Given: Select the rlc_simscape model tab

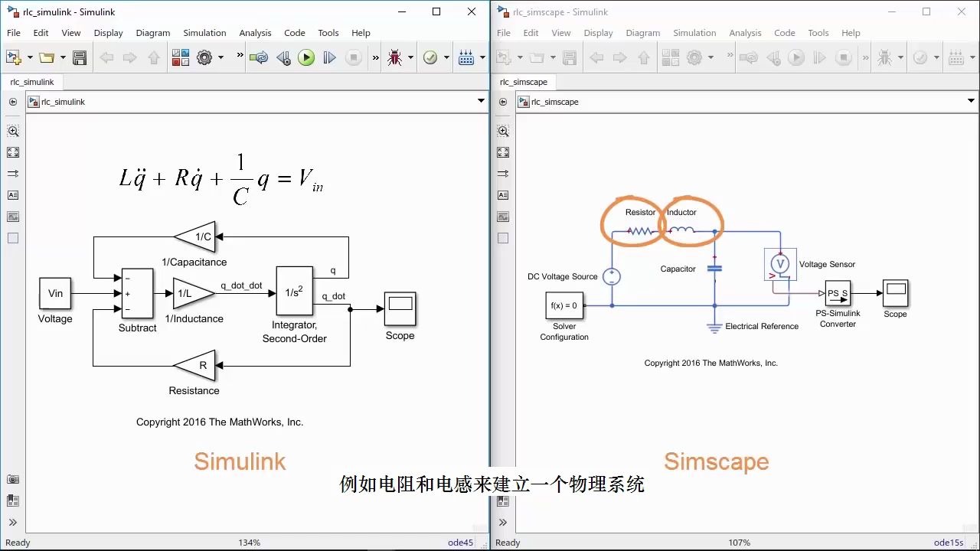Looking at the screenshot, I should pos(524,82).
